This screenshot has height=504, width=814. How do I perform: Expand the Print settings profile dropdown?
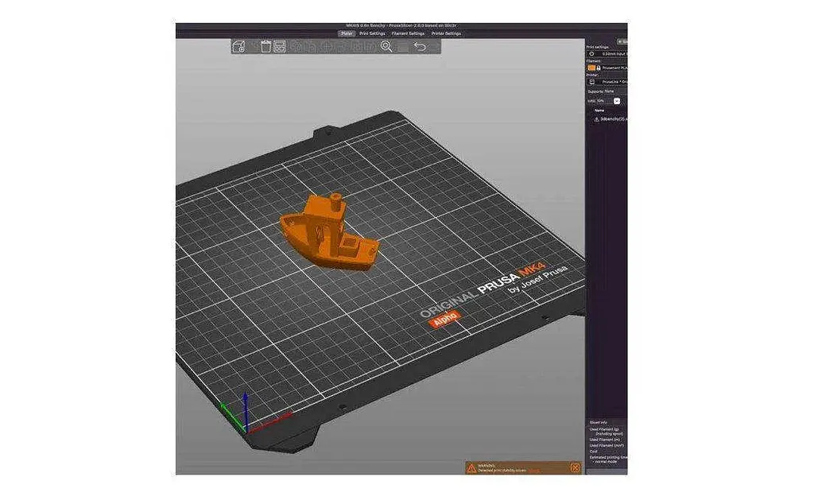click(612, 54)
